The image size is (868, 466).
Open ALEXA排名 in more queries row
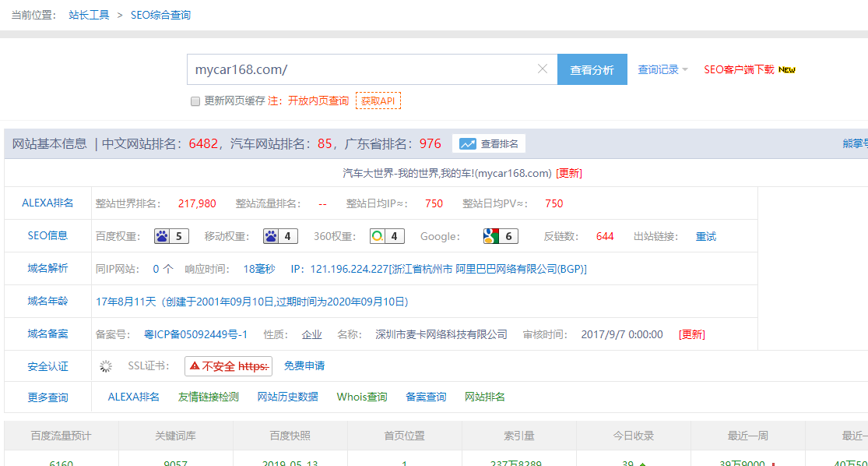(133, 397)
